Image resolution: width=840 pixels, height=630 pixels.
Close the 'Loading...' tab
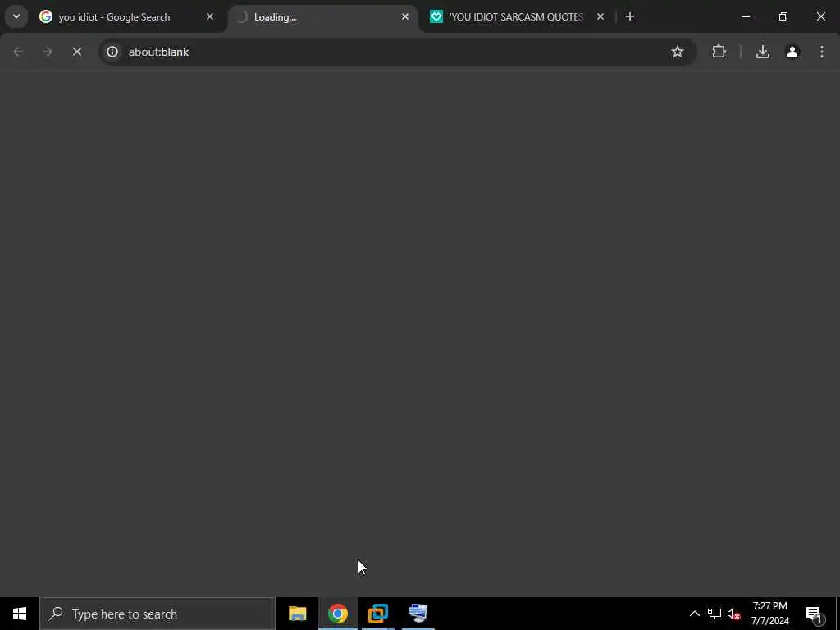405,17
